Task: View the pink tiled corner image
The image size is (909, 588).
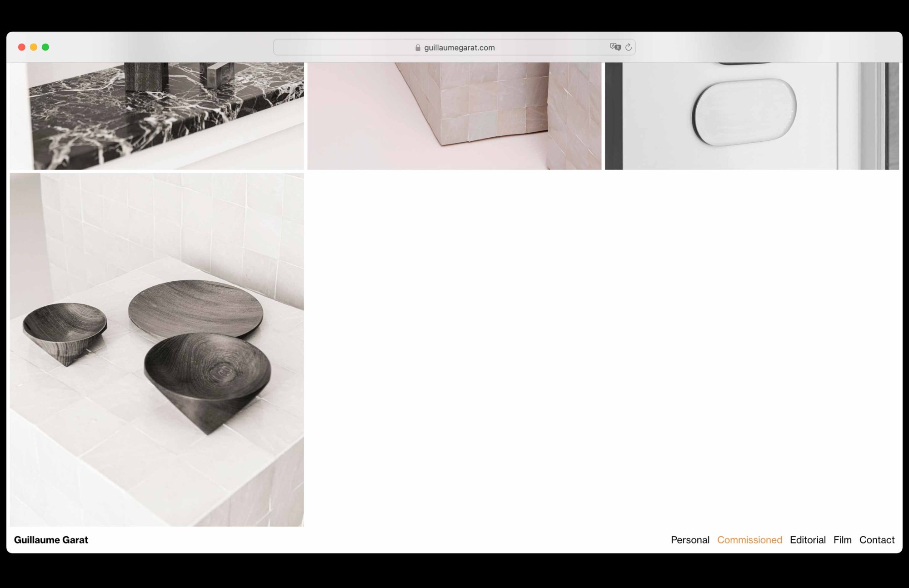Action: [454, 114]
